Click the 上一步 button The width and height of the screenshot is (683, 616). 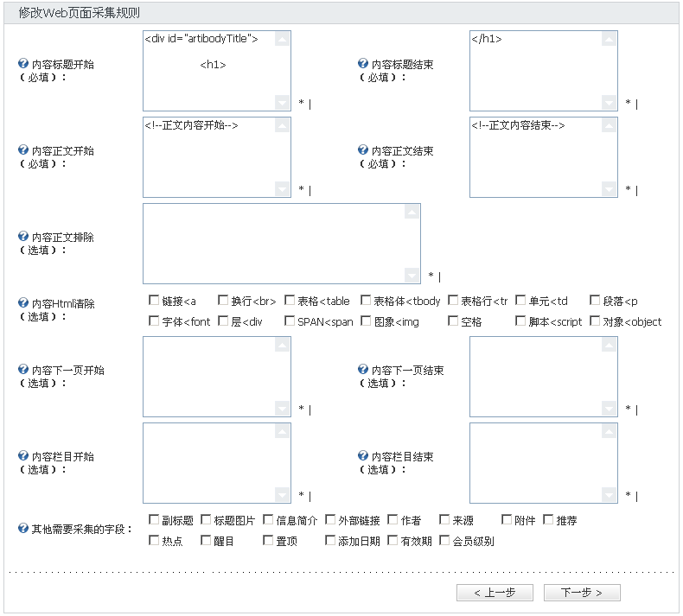[495, 593]
